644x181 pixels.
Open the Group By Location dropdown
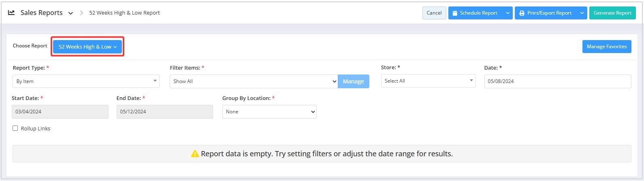269,112
